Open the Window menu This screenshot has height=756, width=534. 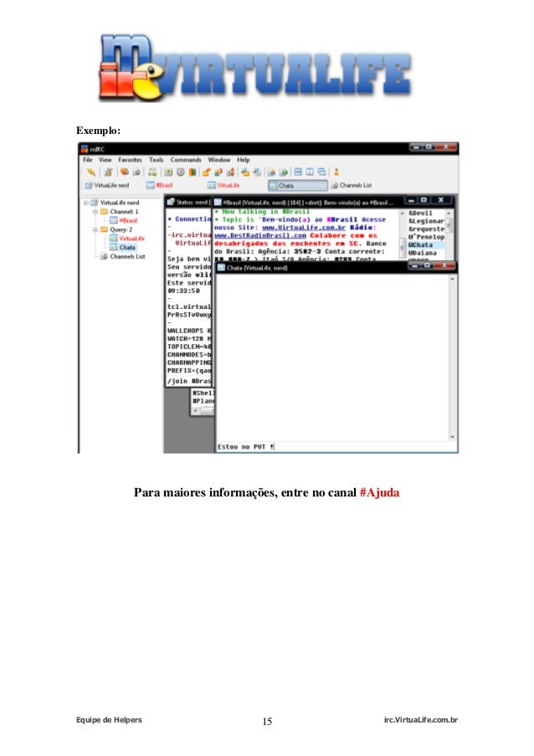click(x=219, y=160)
